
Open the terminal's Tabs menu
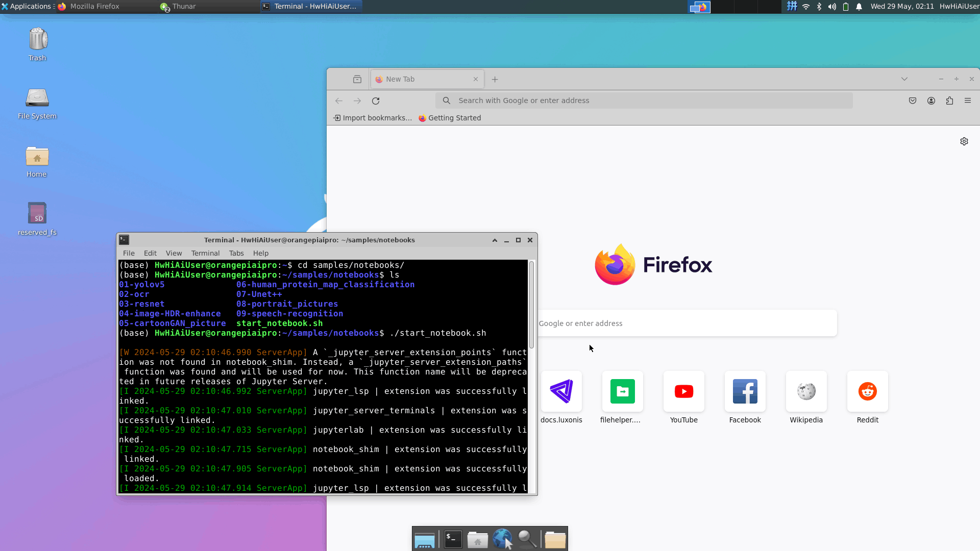(236, 253)
